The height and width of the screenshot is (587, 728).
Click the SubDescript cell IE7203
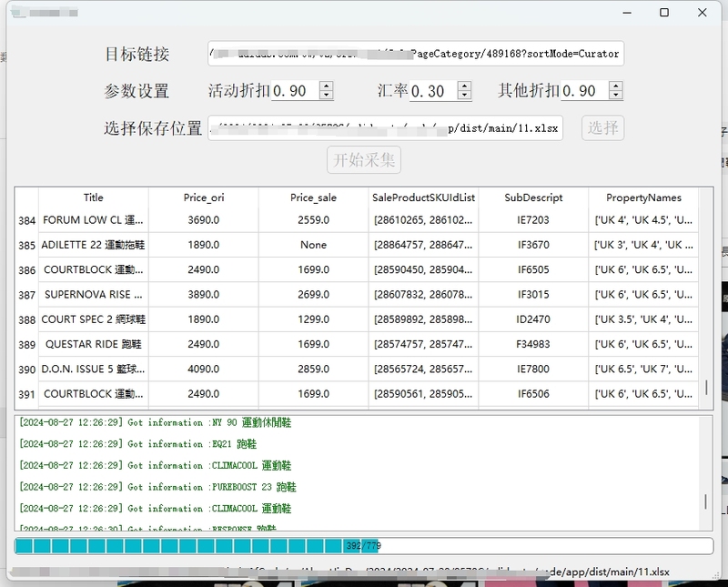(533, 220)
